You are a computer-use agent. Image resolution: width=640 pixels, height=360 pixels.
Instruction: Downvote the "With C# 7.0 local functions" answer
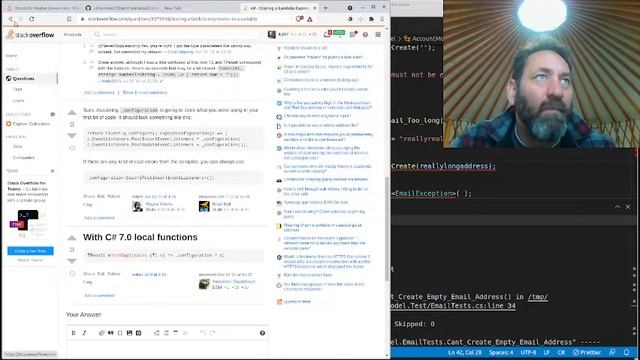(x=72, y=261)
